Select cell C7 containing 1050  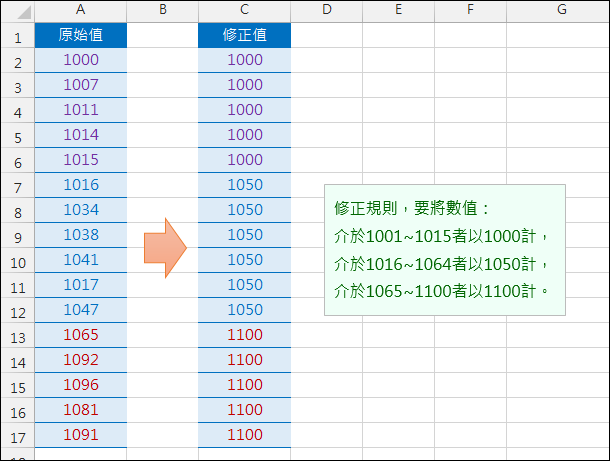pos(244,185)
